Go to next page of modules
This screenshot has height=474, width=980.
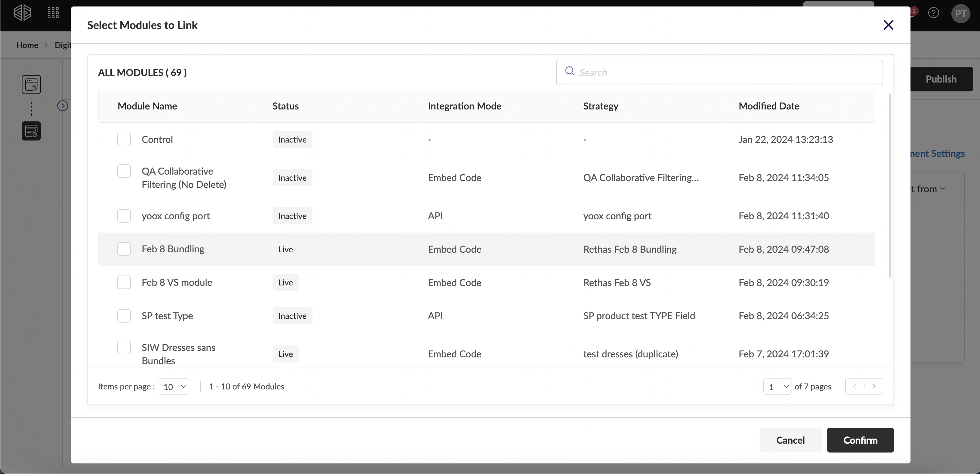tap(874, 386)
